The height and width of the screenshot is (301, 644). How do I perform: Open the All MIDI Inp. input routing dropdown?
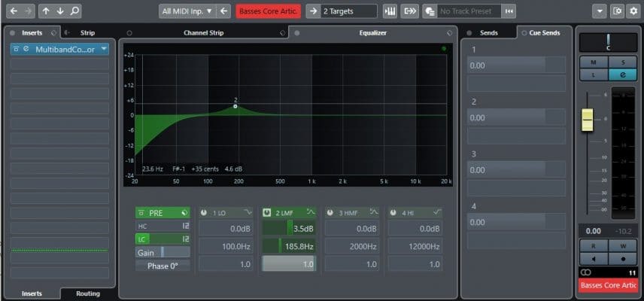[187, 11]
